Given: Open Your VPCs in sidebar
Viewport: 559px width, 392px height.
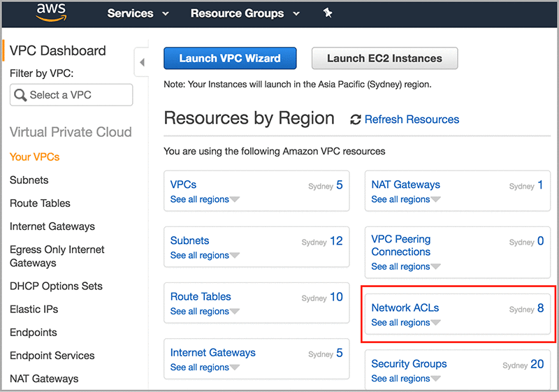Looking at the screenshot, I should (x=35, y=157).
